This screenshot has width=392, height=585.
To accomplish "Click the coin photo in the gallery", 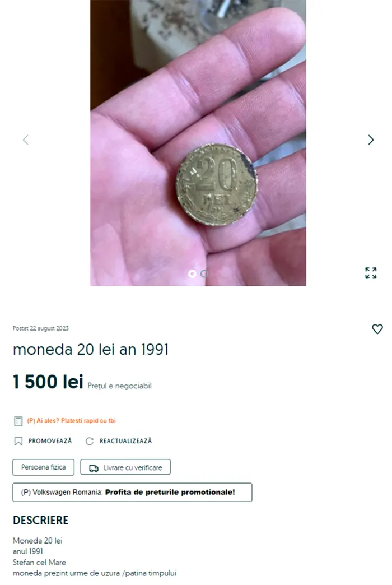I will (198, 143).
